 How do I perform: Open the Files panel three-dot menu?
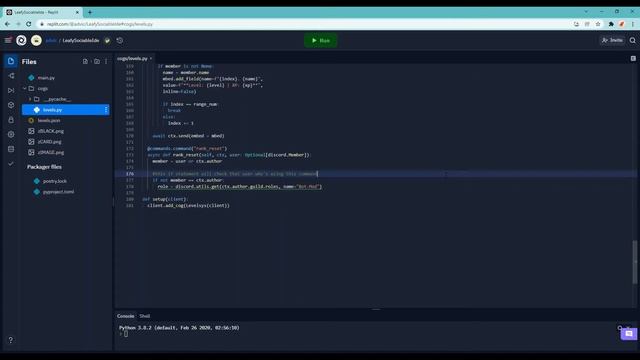pos(106,62)
